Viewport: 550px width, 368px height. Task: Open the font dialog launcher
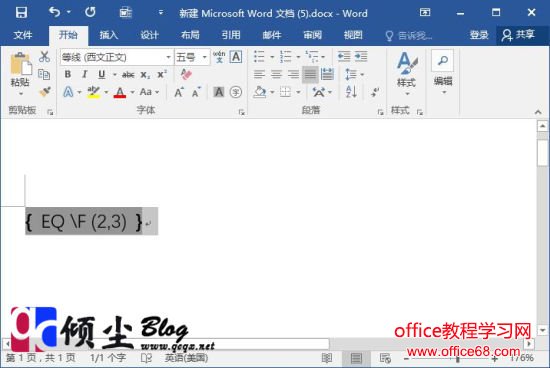pyautogui.click(x=242, y=112)
